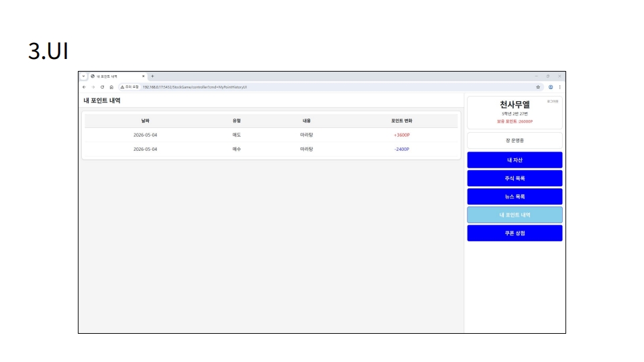This screenshot has width=644, height=362.
Task: Open the 내 자산 menu button
Action: (515, 160)
